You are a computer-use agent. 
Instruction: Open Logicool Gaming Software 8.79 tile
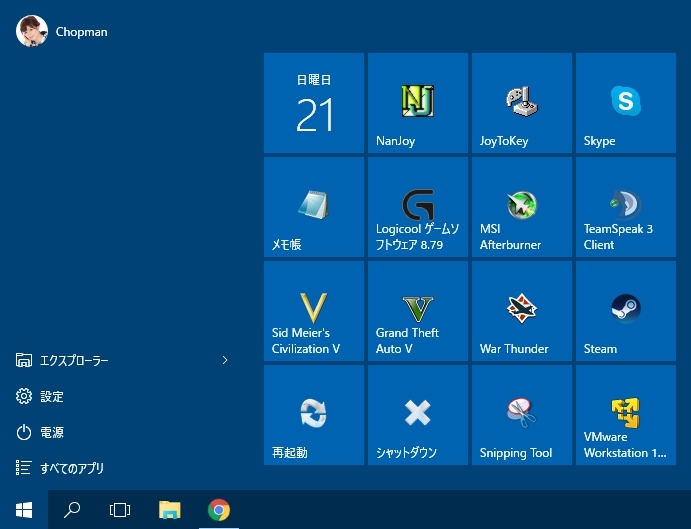coord(417,207)
